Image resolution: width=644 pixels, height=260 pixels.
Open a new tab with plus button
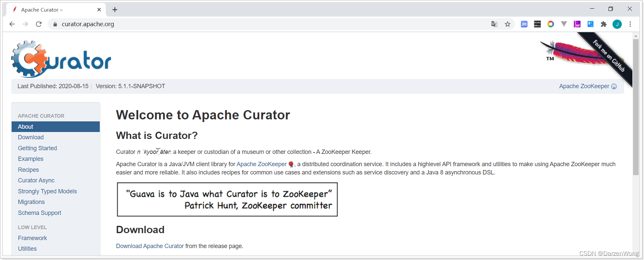pos(115,10)
